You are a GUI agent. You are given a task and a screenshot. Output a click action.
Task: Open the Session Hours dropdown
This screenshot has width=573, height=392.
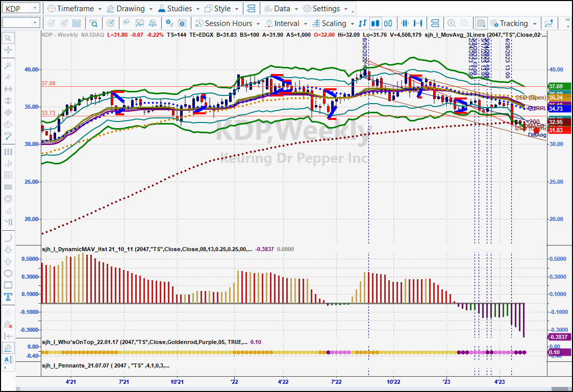click(x=228, y=23)
